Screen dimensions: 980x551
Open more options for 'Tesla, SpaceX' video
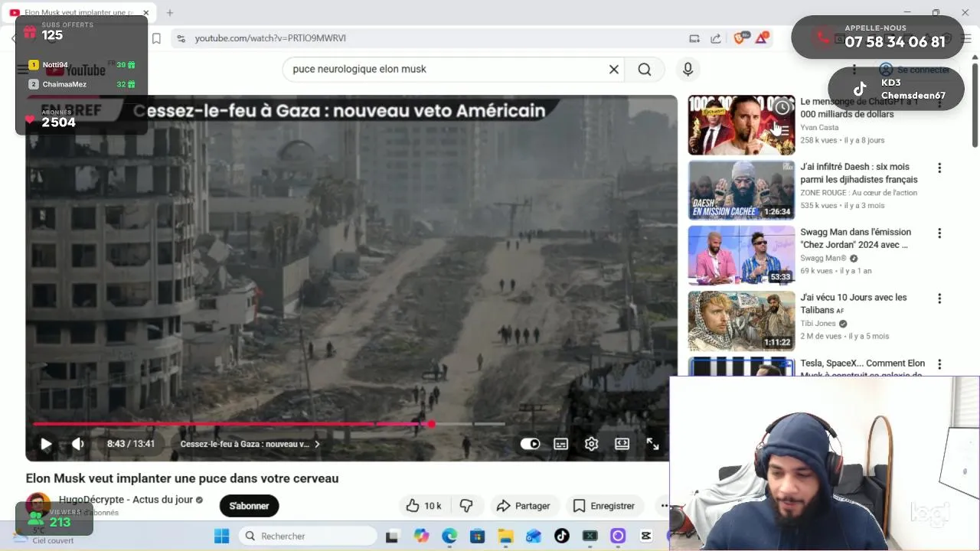939,364
